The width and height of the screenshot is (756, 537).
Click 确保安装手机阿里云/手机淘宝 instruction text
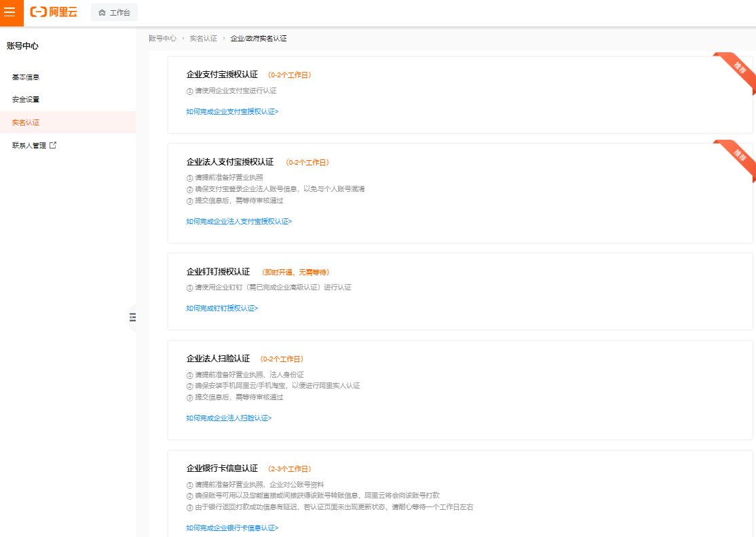[x=278, y=386]
